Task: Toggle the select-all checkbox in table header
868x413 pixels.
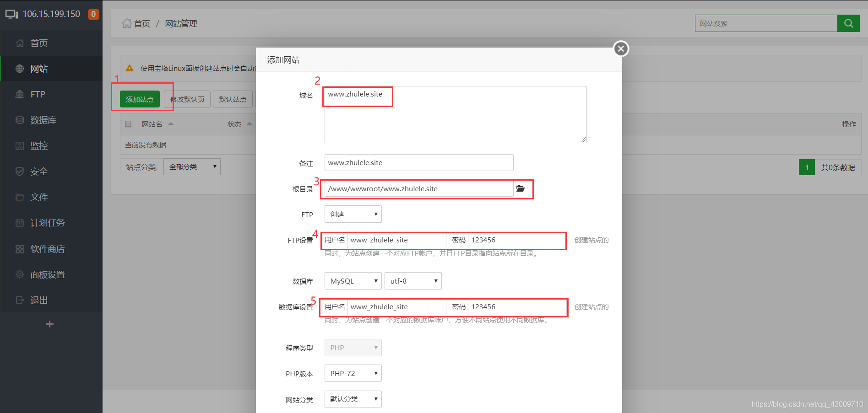Action: point(128,124)
